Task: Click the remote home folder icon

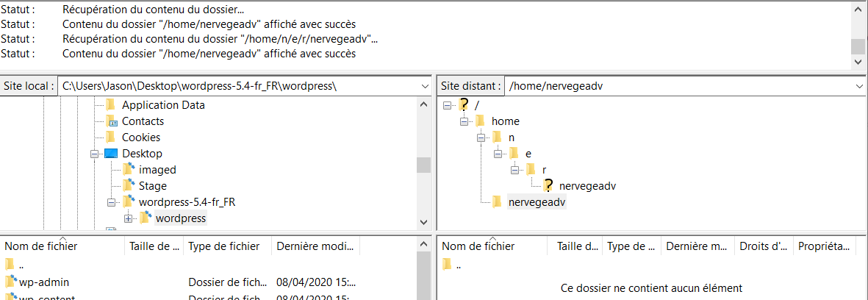Action: click(480, 121)
